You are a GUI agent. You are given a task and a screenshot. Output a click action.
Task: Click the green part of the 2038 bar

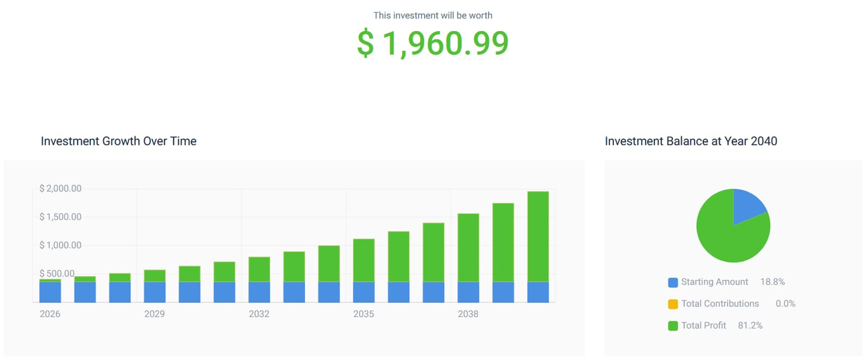pos(468,248)
